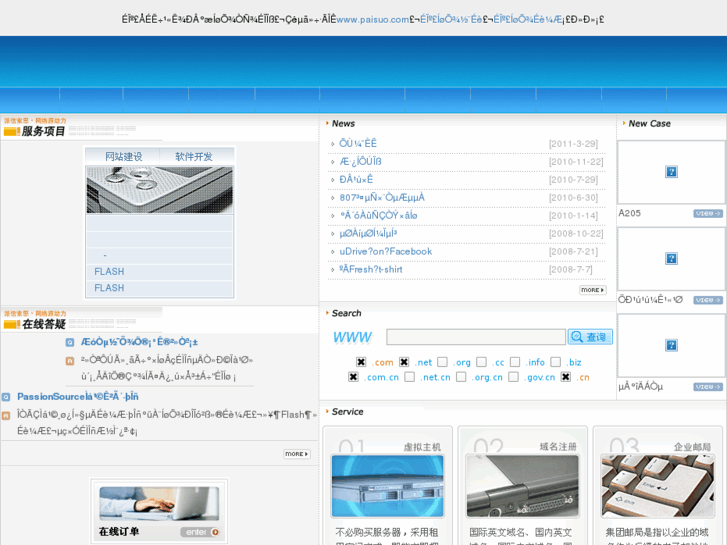Click the 在线订单 laptop image
Viewport: 727px width, 545px height.
pyautogui.click(x=159, y=504)
